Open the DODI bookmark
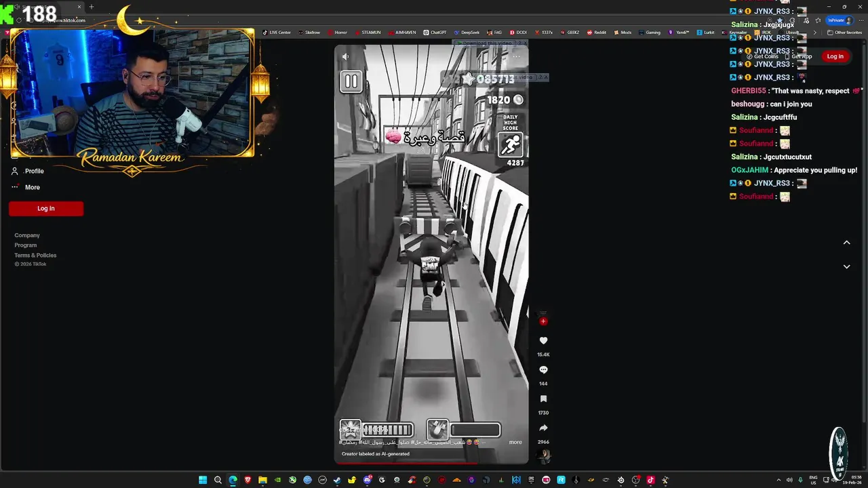This screenshot has width=868, height=488. [518, 32]
